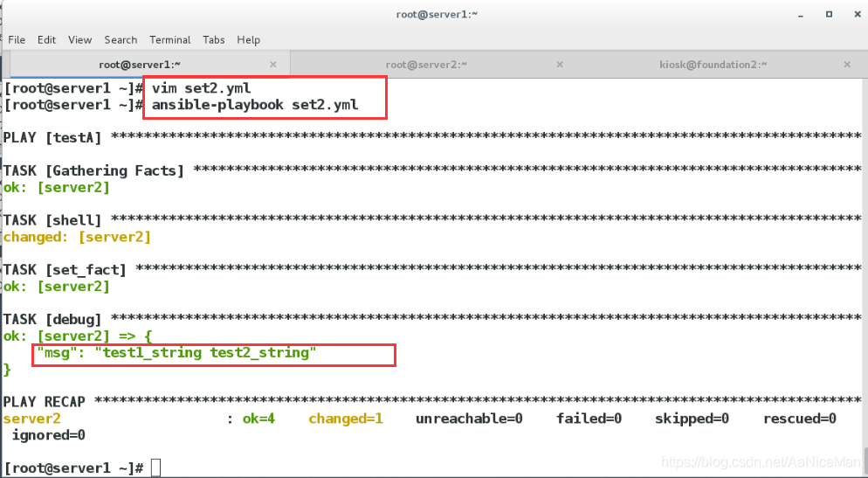Click the 'unreachable=0' recap value
Image resolution: width=868 pixels, height=478 pixels.
tap(469, 419)
